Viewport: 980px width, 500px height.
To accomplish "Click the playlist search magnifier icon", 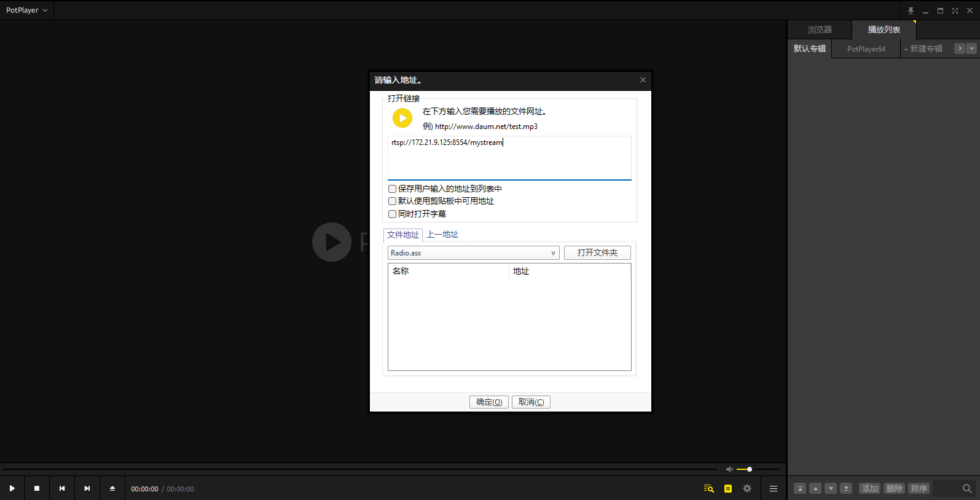I will pos(967,489).
